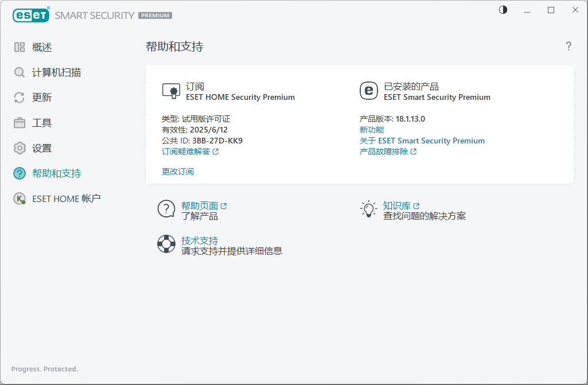Click the 更改订阅 link
Image resolution: width=588 pixels, height=385 pixels.
[178, 172]
